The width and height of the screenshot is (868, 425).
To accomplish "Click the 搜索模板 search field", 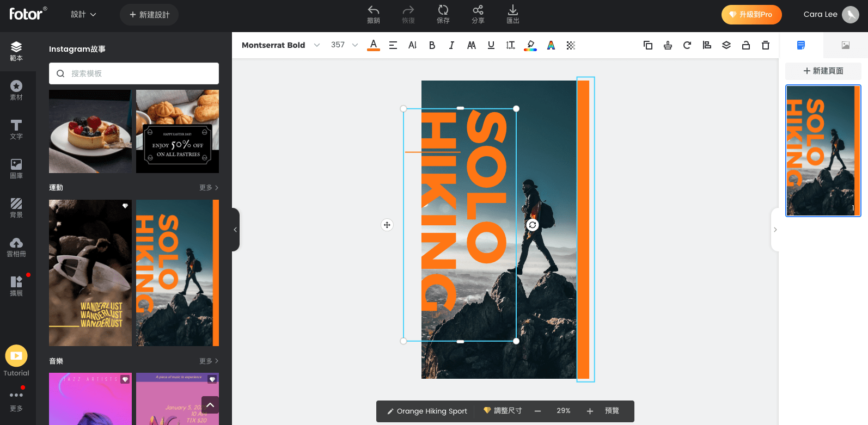I will pyautogui.click(x=134, y=73).
